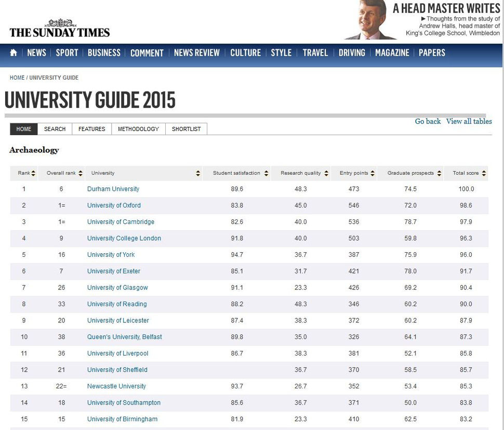Open University of York link
The image size is (504, 430).
click(111, 255)
